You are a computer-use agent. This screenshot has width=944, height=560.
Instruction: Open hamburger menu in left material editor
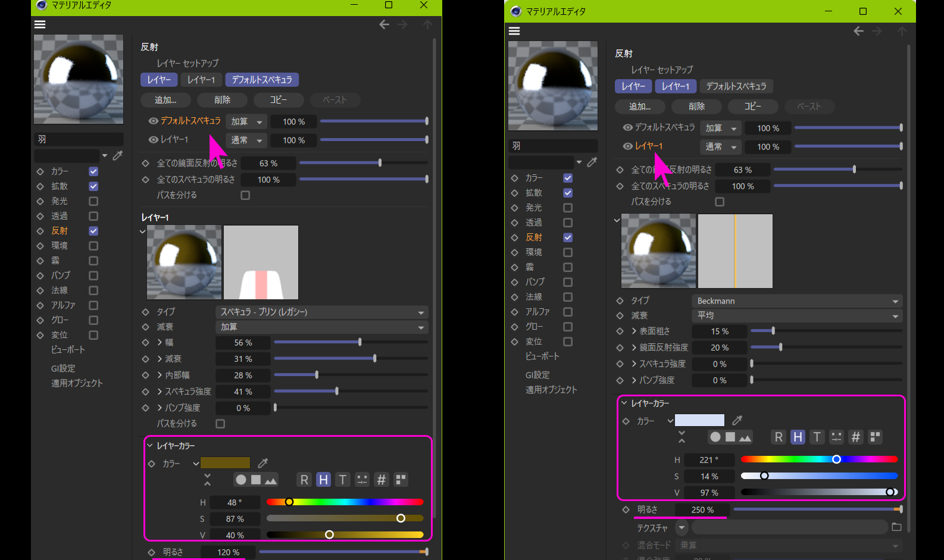coord(40,24)
